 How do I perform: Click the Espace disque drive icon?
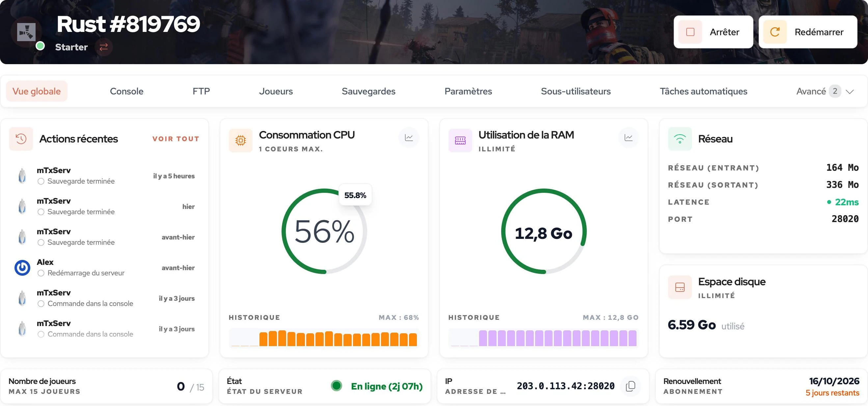[x=680, y=287]
